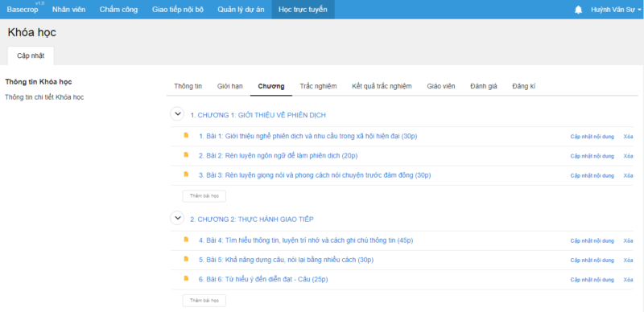Open the notification bell icon
The height and width of the screenshot is (312, 644).
click(578, 10)
